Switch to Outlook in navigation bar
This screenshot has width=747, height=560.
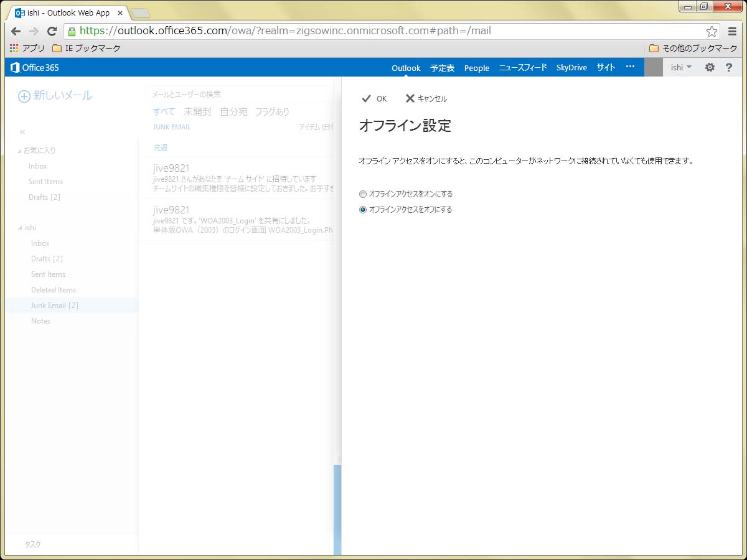(x=406, y=68)
